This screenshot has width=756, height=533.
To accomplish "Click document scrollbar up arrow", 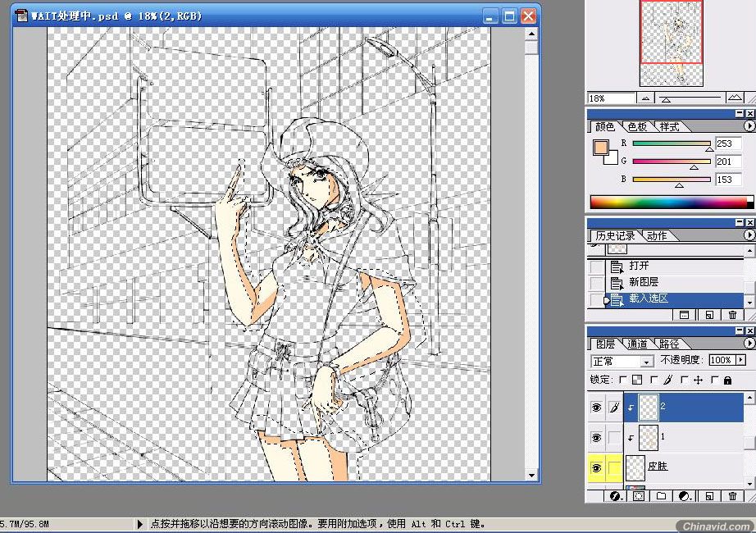I will tap(531, 34).
